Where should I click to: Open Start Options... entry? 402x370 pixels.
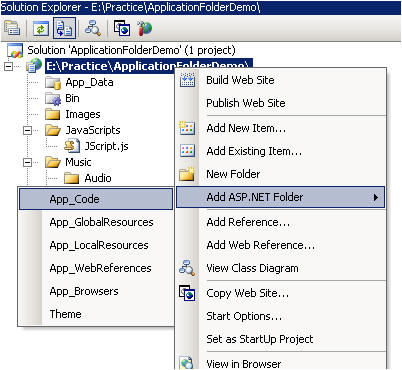281,316
